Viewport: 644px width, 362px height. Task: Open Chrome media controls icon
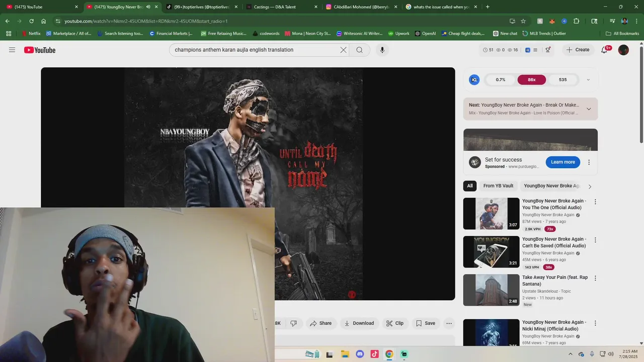coord(612,21)
